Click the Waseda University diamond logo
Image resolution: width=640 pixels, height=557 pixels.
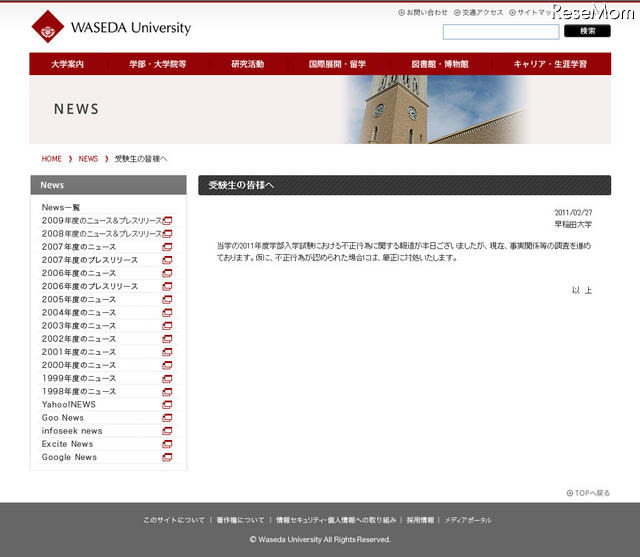click(x=48, y=27)
